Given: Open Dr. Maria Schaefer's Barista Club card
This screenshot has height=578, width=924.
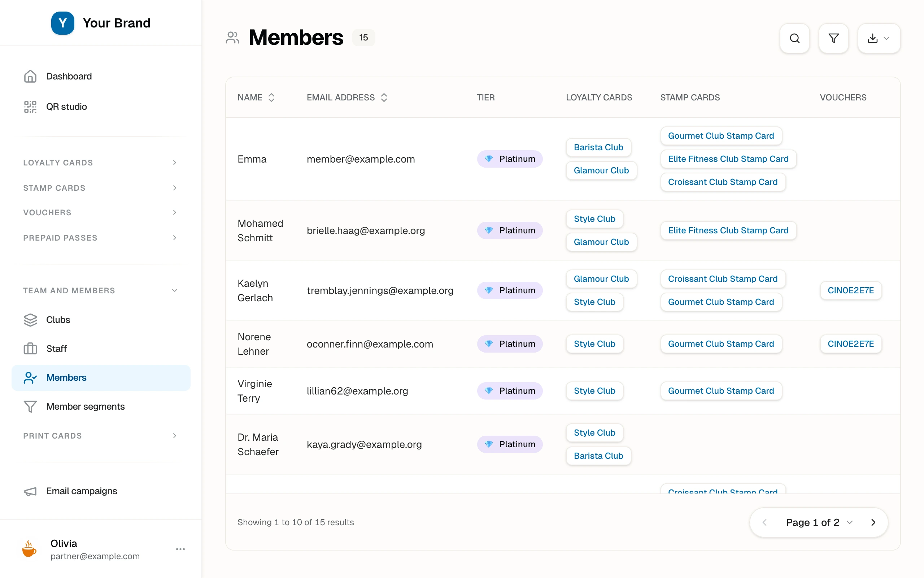Looking at the screenshot, I should tap(598, 456).
